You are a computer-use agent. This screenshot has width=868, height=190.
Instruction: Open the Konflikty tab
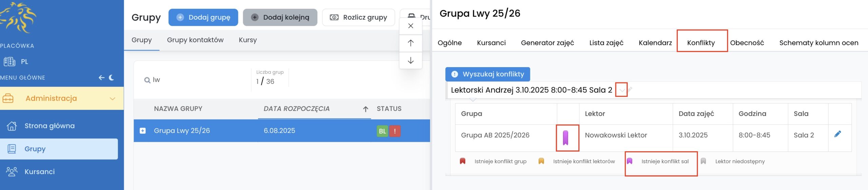(701, 43)
